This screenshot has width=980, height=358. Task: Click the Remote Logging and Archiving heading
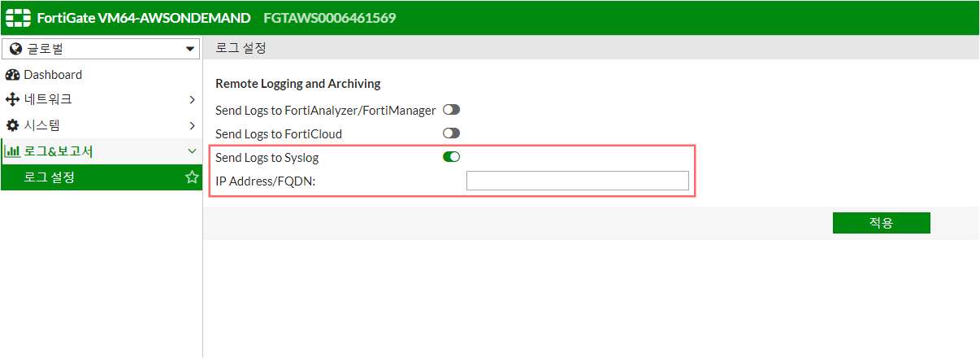[298, 84]
